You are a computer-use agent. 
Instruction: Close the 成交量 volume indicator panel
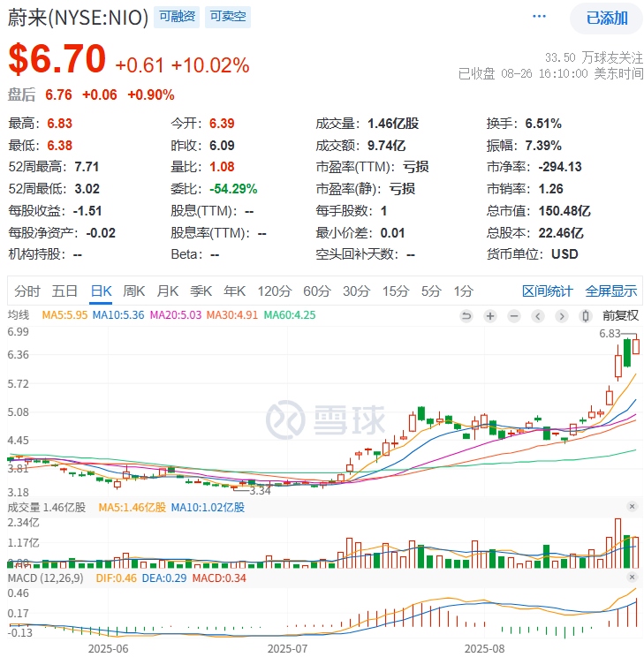point(632,507)
